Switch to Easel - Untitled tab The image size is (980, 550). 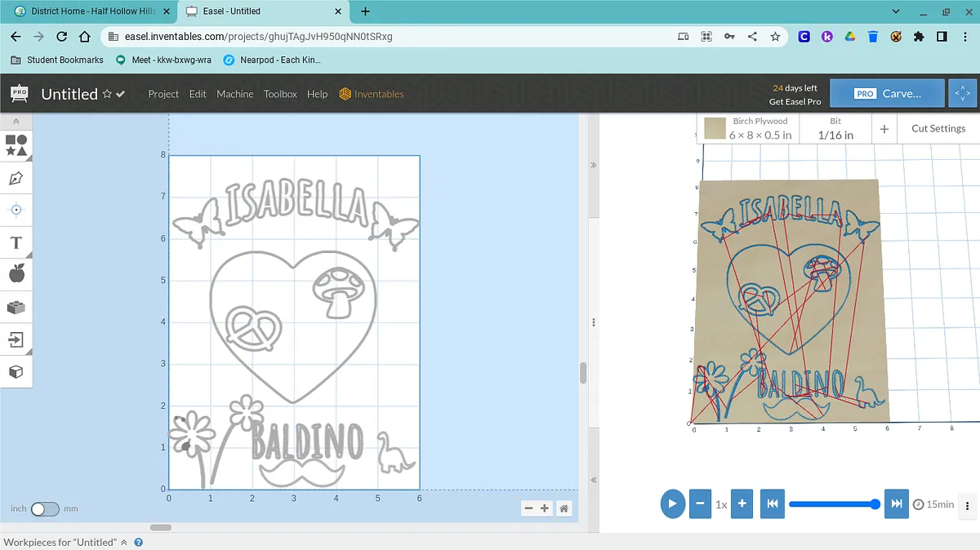tap(261, 11)
